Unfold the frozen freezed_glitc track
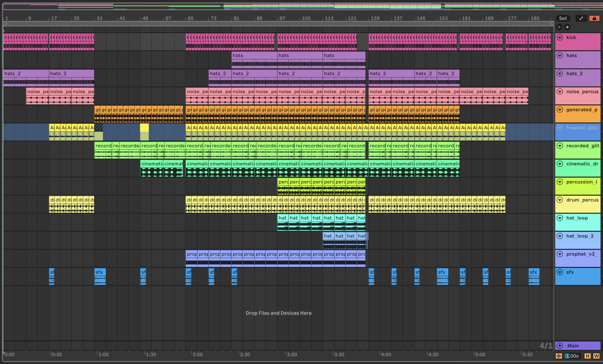603x364 pixels. (x=560, y=128)
